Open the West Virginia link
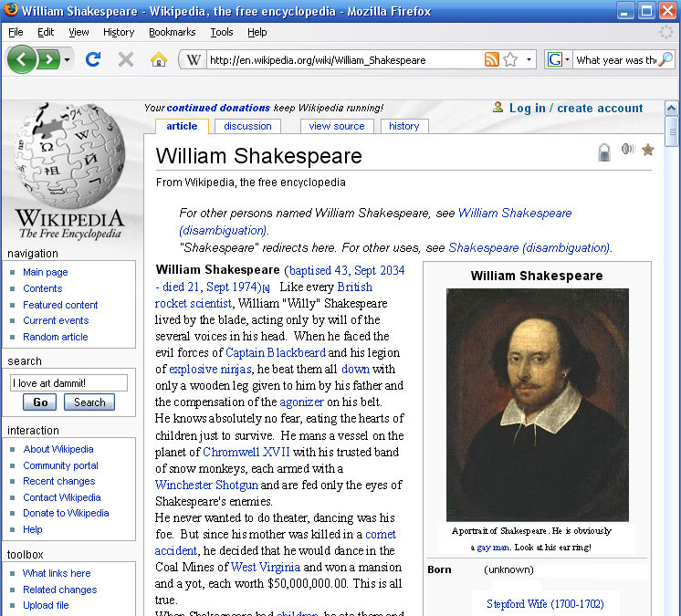The width and height of the screenshot is (681, 616). [265, 567]
